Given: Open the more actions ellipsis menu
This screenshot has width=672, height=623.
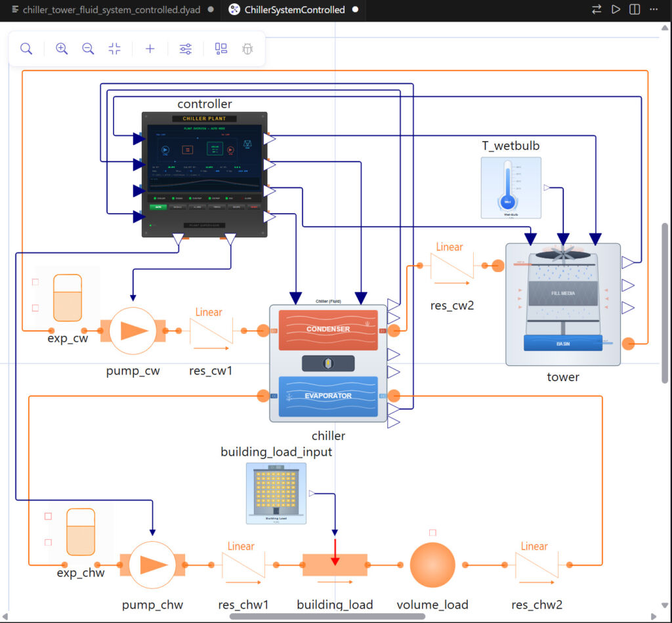Looking at the screenshot, I should [654, 9].
